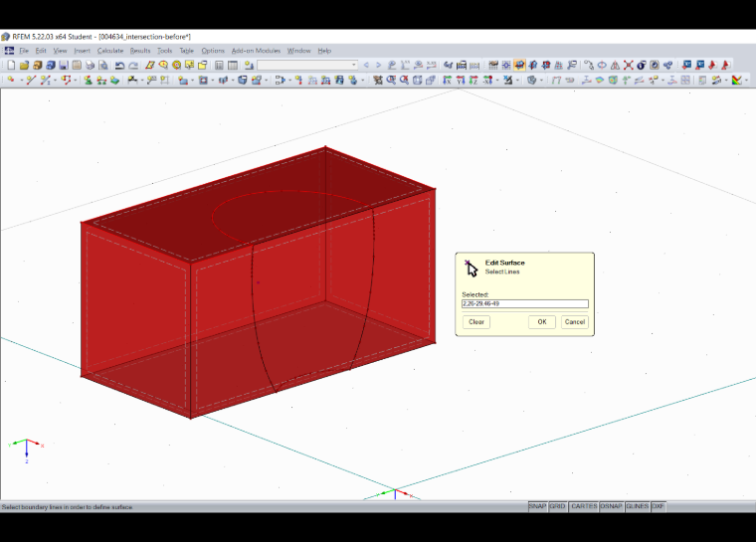Click the 'Edit Surface' dialog title text
The image size is (756, 542).
(x=504, y=263)
